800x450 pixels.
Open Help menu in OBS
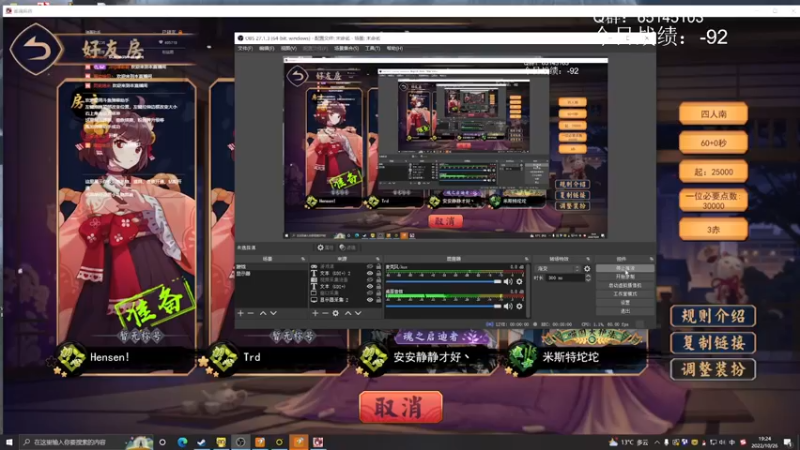(x=394, y=48)
